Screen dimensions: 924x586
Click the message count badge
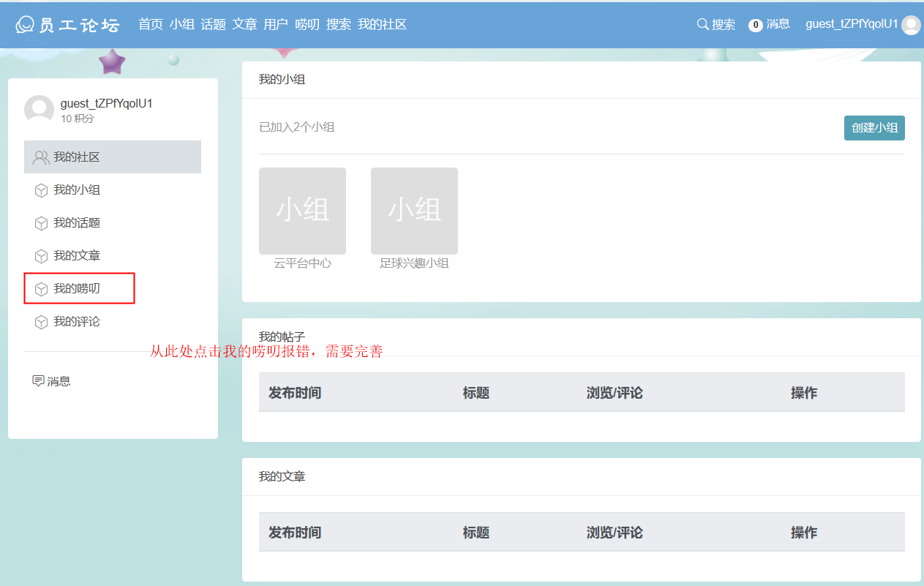pos(756,25)
